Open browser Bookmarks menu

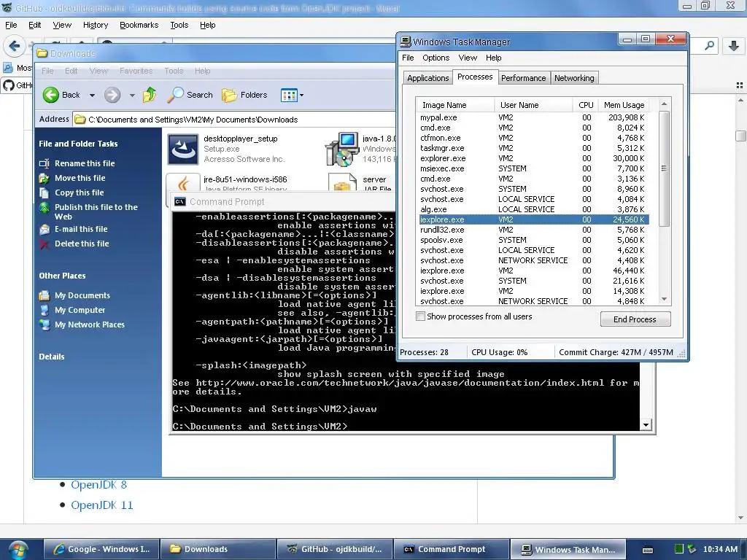click(139, 25)
